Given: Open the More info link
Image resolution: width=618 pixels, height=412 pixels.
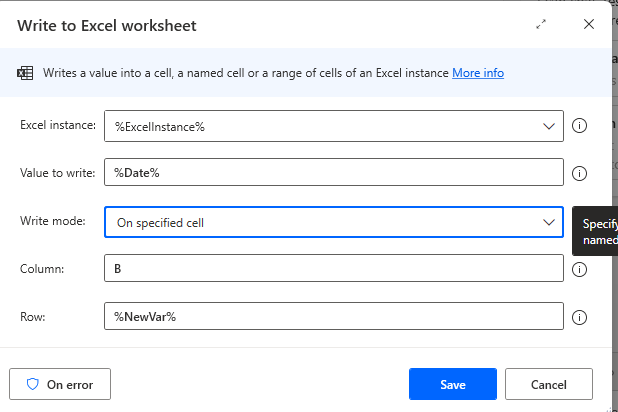Looking at the screenshot, I should pos(478,73).
